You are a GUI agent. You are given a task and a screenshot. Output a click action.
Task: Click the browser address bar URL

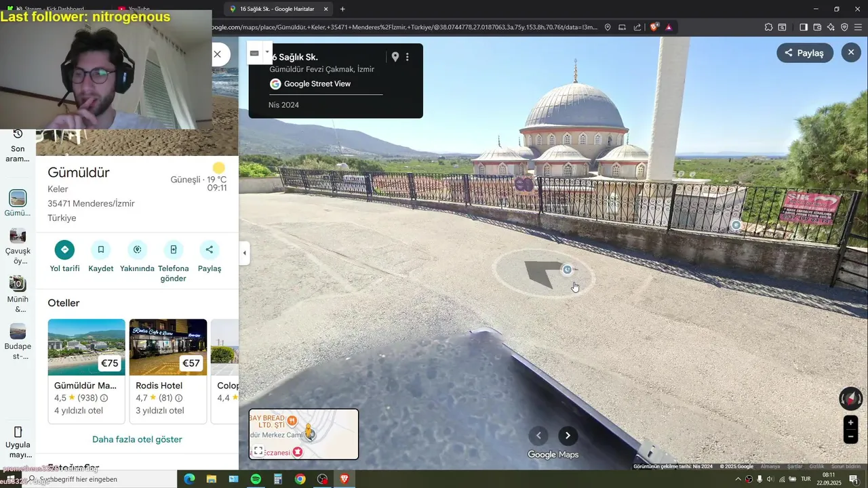[405, 27]
